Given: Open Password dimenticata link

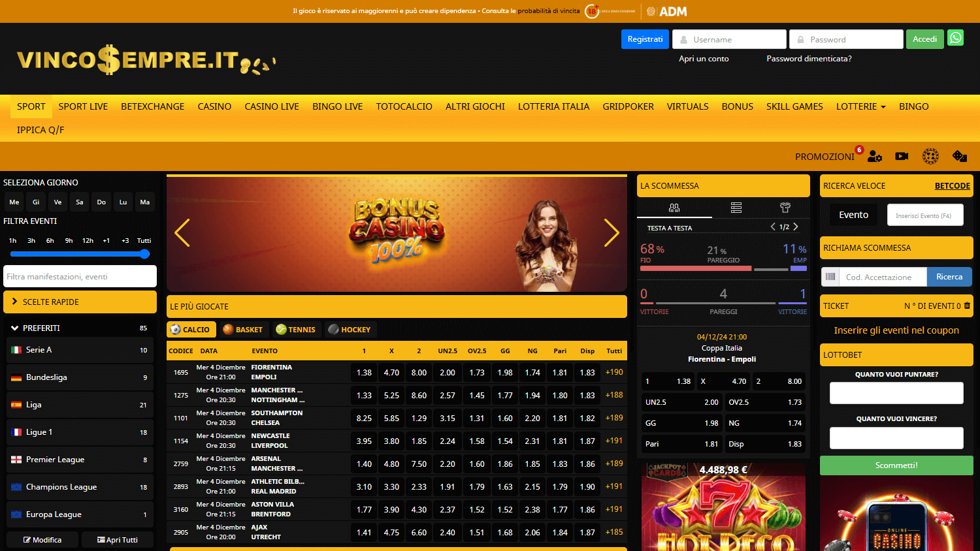Looking at the screenshot, I should click(x=809, y=59).
